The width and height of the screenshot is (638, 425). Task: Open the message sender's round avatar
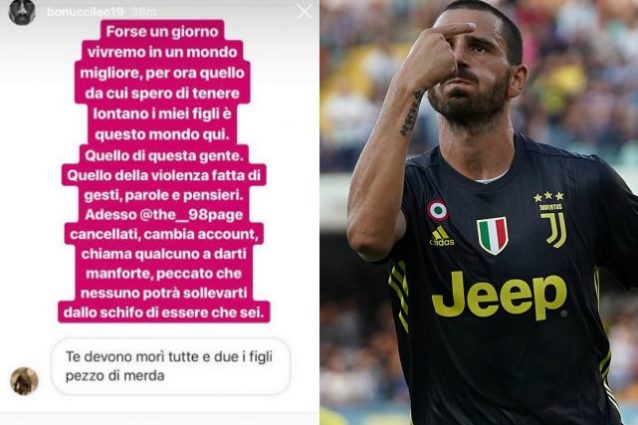24,381
